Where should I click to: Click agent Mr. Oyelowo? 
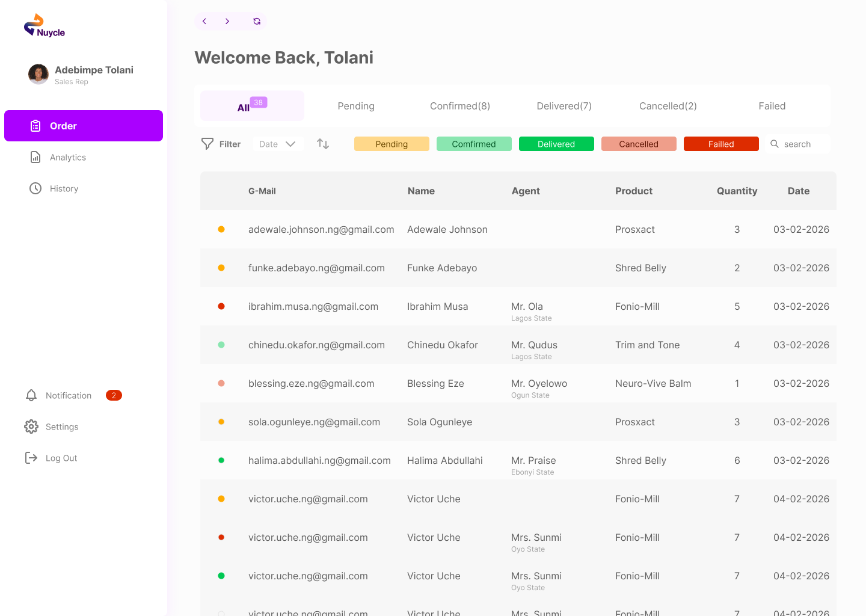tap(539, 383)
